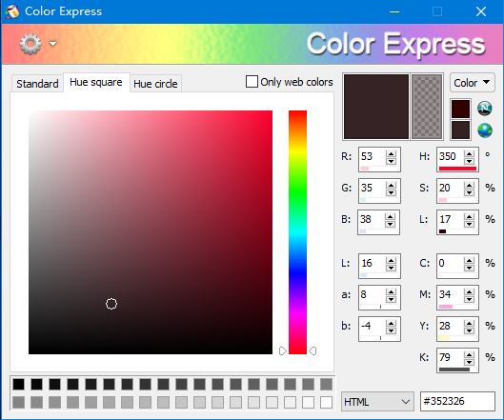Click the large current color preview

point(376,107)
